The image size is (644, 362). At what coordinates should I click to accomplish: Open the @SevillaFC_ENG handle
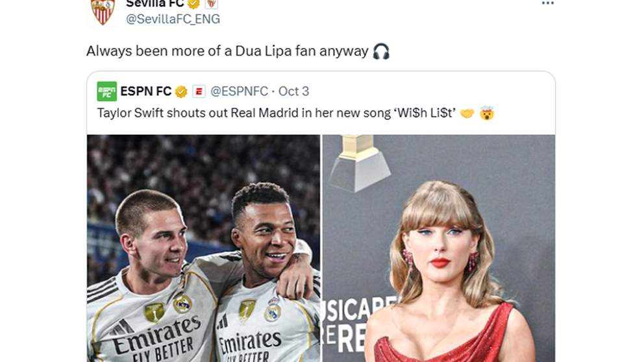pos(173,19)
